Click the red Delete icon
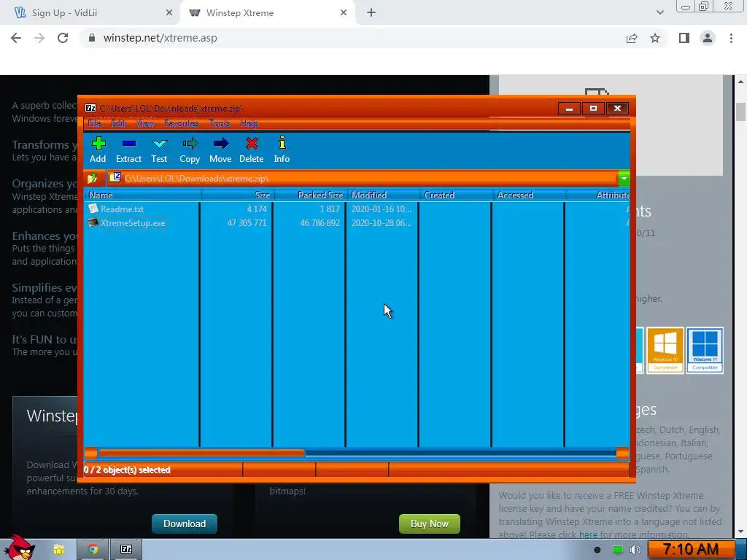The width and height of the screenshot is (747, 560). click(252, 149)
